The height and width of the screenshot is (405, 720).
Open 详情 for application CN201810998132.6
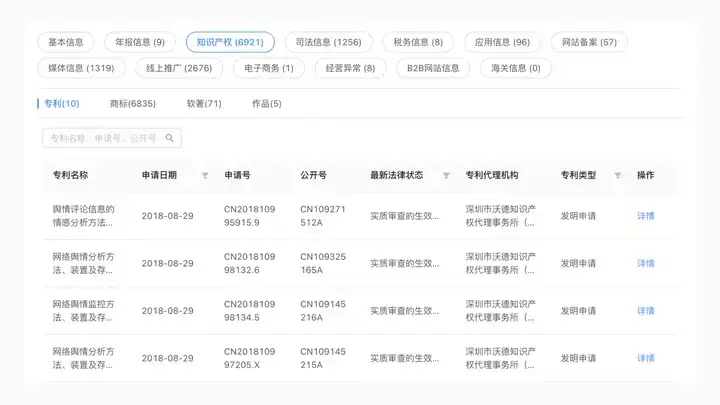pos(646,264)
